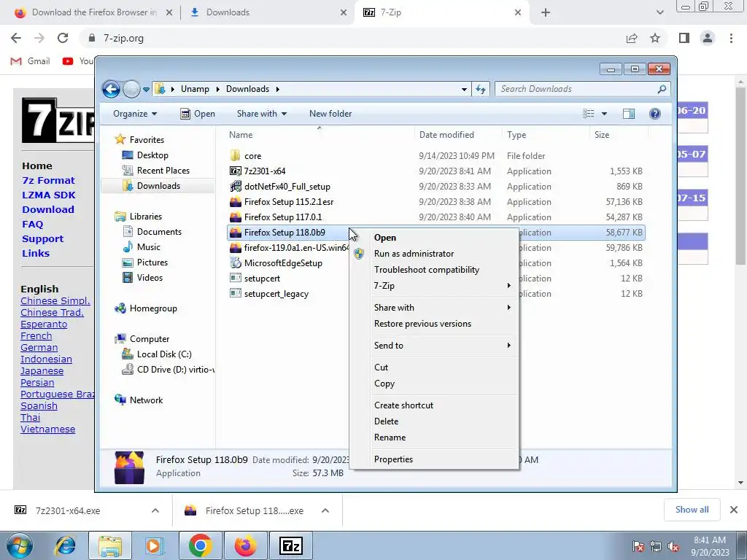Open the Windows Start button

click(x=20, y=545)
